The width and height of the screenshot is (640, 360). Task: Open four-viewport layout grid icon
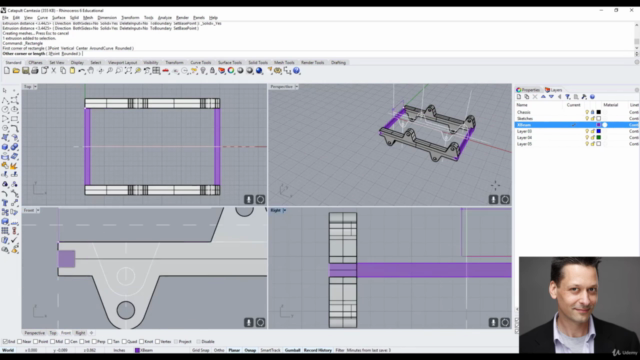coord(156,71)
